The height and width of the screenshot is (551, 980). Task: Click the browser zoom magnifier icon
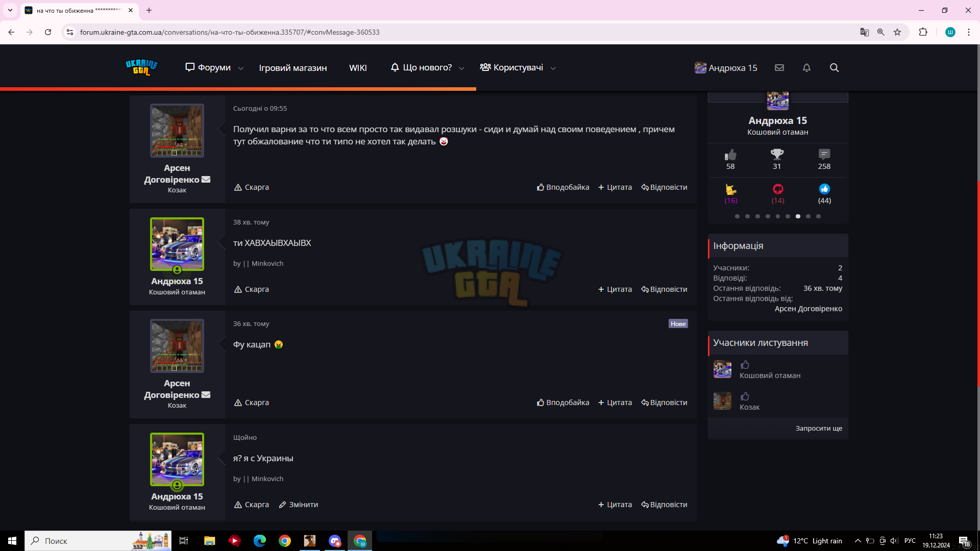click(881, 32)
